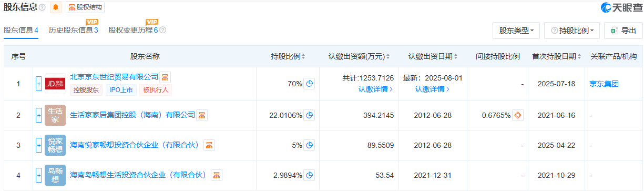Click the 导出 export button
This screenshot has width=644, height=191.
[623, 31]
